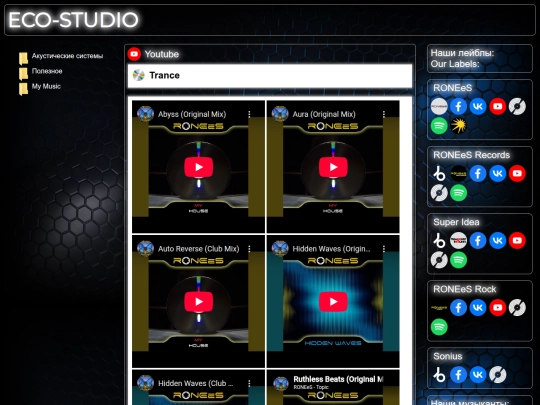540x405 pixels.
Task: Click channel avatar on Aura video
Action: click(280, 114)
